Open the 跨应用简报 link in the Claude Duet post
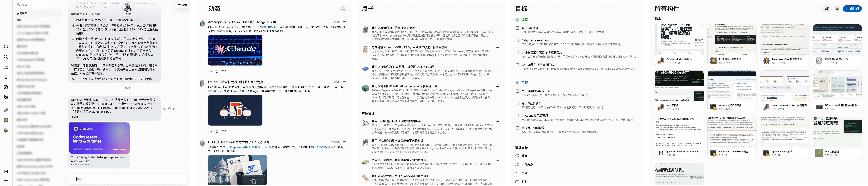Image resolution: width=868 pixels, height=186 pixels. point(269,27)
